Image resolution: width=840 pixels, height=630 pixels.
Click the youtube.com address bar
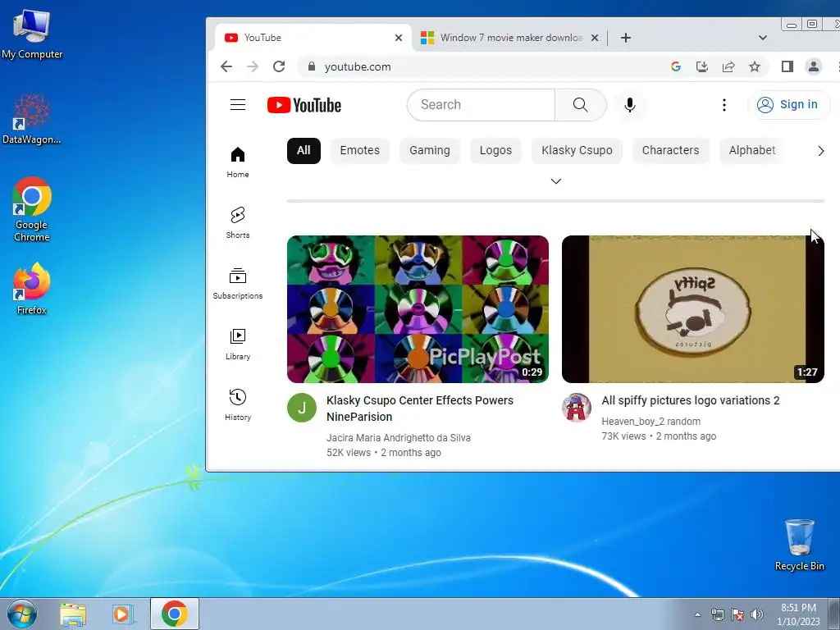[482, 66]
